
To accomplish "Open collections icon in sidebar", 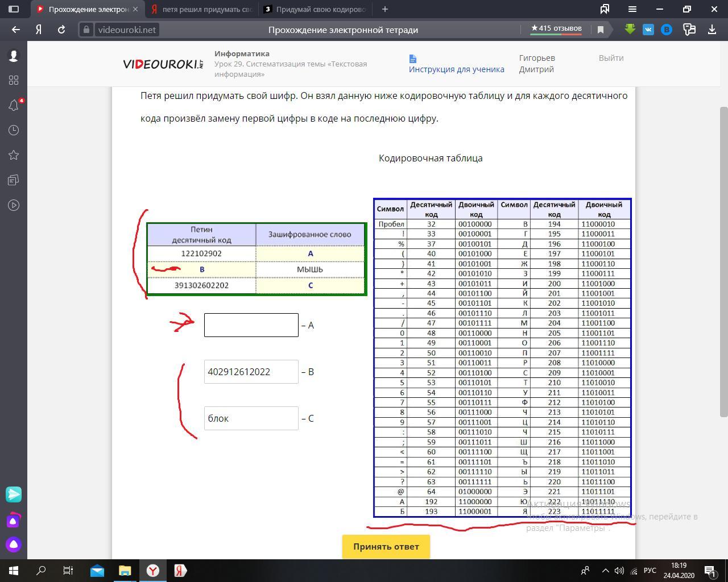I will coord(14,180).
